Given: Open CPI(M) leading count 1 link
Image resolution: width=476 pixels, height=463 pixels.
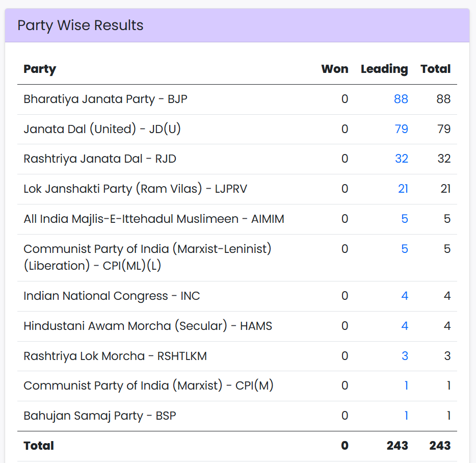Looking at the screenshot, I should pos(406,386).
